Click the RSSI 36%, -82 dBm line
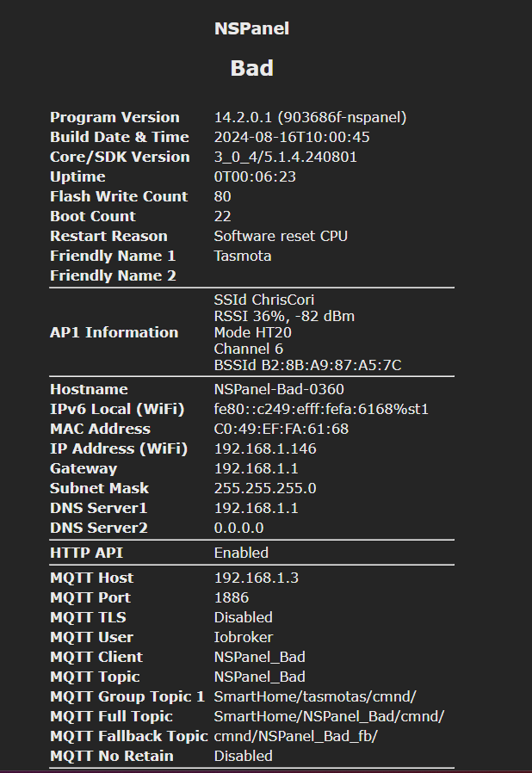532x773 pixels. 284,316
